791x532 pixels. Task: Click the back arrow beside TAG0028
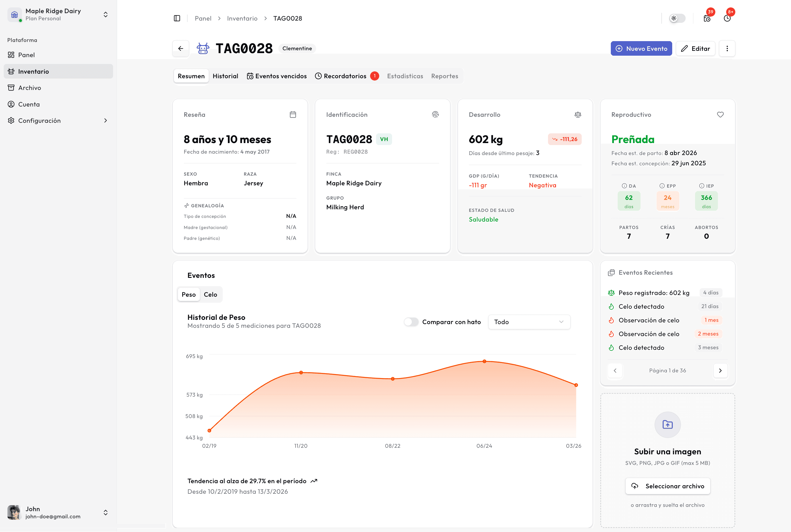[x=180, y=49]
